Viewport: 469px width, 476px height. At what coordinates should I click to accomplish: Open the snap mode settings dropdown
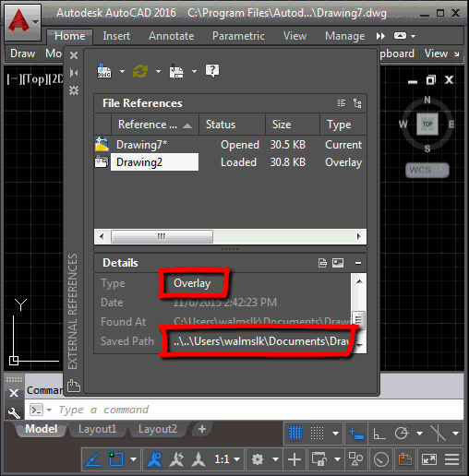(x=335, y=434)
